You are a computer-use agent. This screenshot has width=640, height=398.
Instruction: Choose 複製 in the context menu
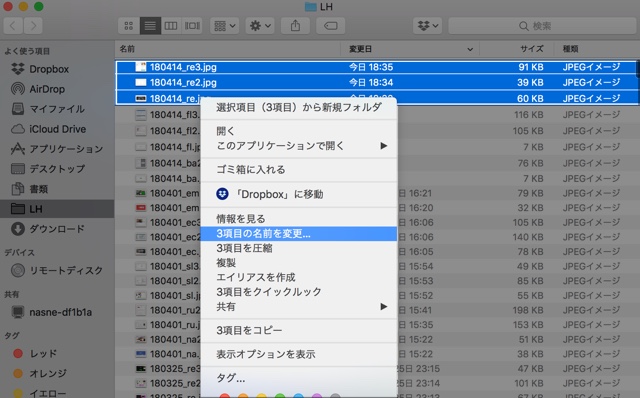[299, 262]
